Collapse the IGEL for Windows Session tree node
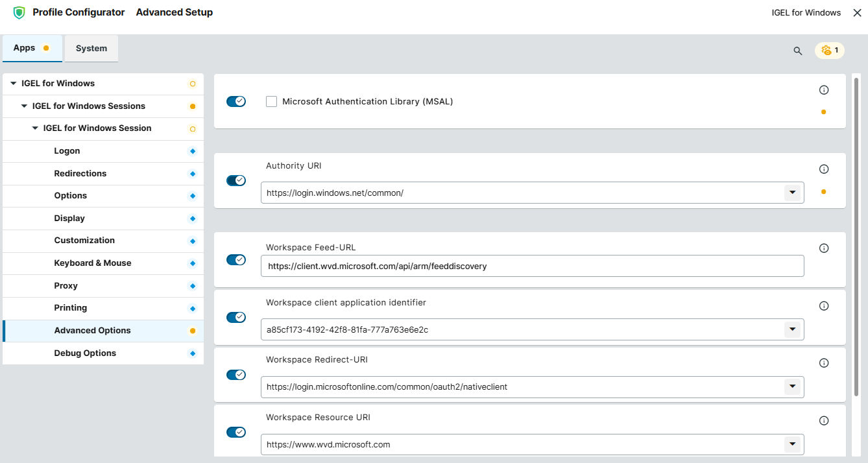868x463 pixels. (x=36, y=128)
